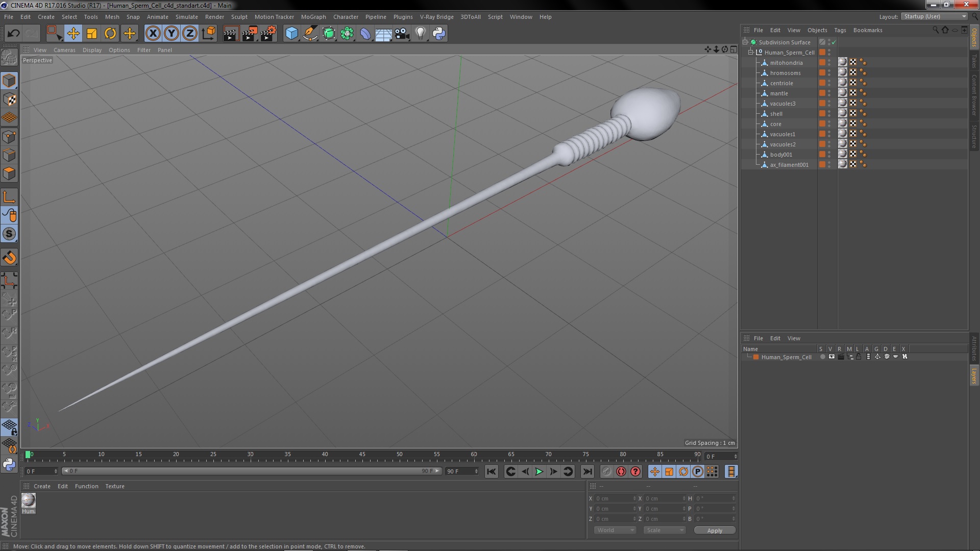The width and height of the screenshot is (980, 551).
Task: Toggle layer View eye for Human_Sperm_Cell
Action: (831, 357)
